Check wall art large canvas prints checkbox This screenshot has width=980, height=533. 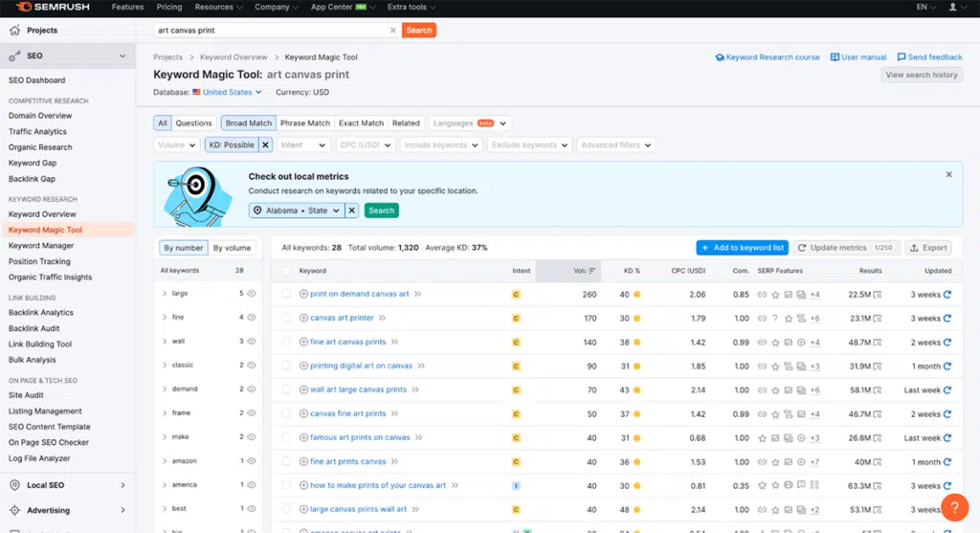(x=286, y=389)
